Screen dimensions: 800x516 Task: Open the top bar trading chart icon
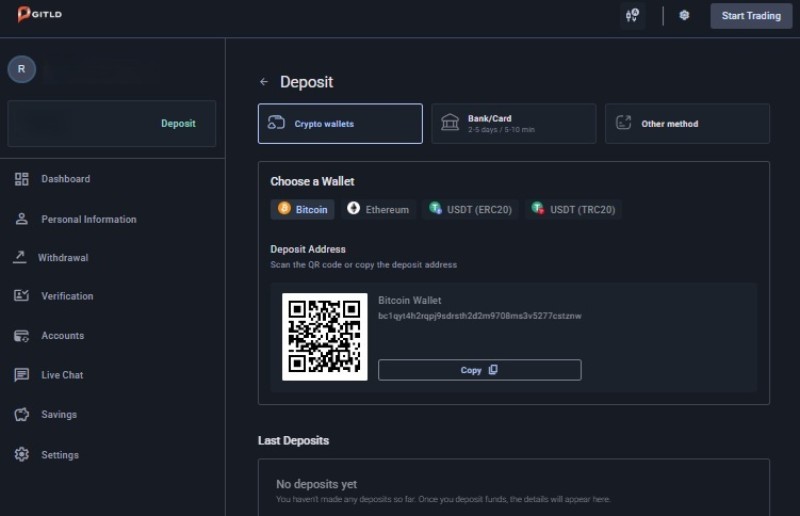[x=631, y=15]
